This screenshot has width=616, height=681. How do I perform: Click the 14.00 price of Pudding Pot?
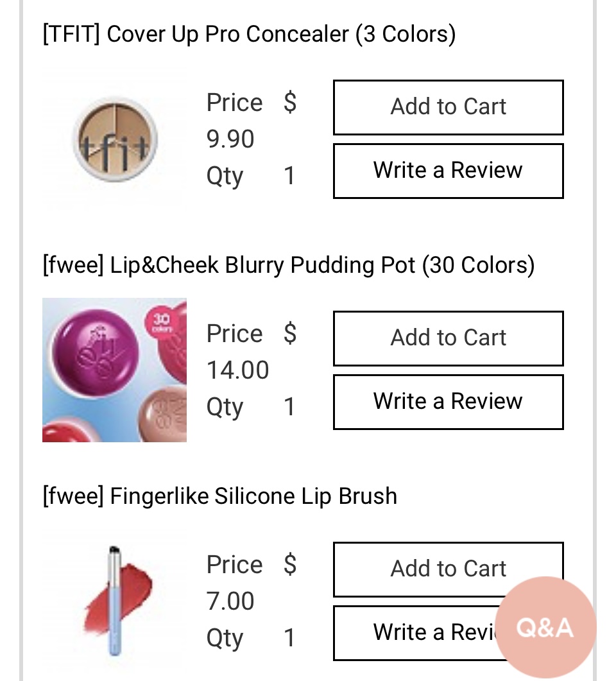tap(237, 370)
